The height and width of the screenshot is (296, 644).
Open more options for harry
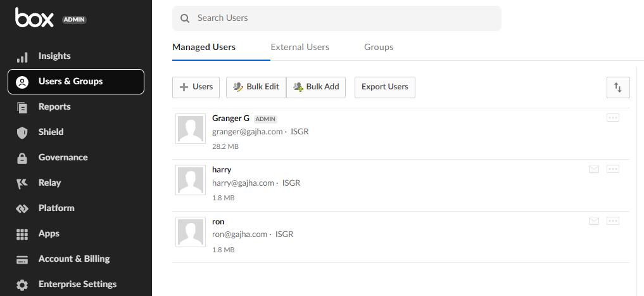(x=613, y=169)
